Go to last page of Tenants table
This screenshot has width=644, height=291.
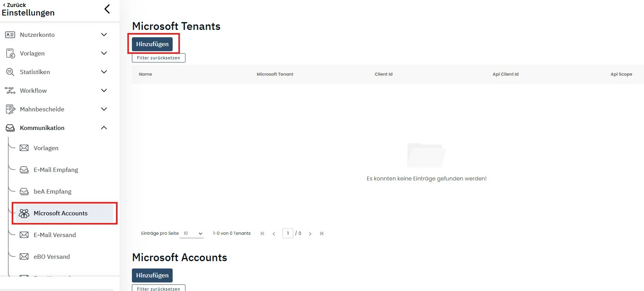(321, 234)
